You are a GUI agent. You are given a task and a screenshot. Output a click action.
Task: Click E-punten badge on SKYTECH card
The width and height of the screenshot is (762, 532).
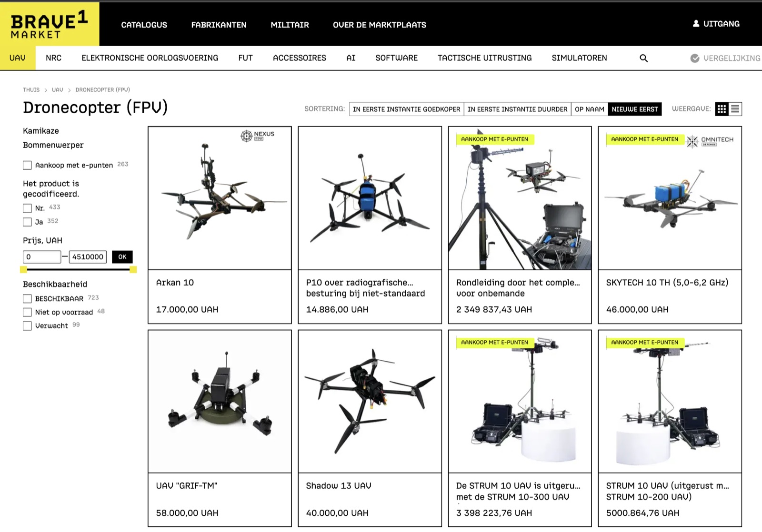(644, 139)
